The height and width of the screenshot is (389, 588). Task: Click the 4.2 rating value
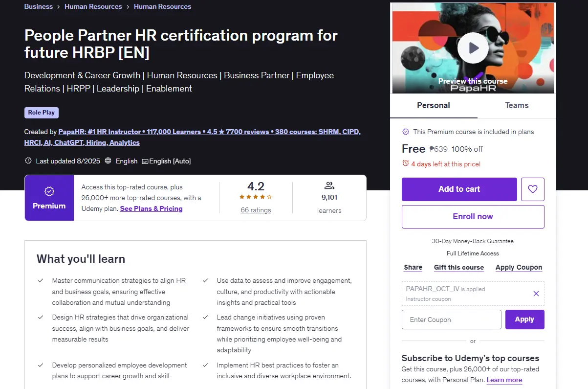click(x=256, y=186)
